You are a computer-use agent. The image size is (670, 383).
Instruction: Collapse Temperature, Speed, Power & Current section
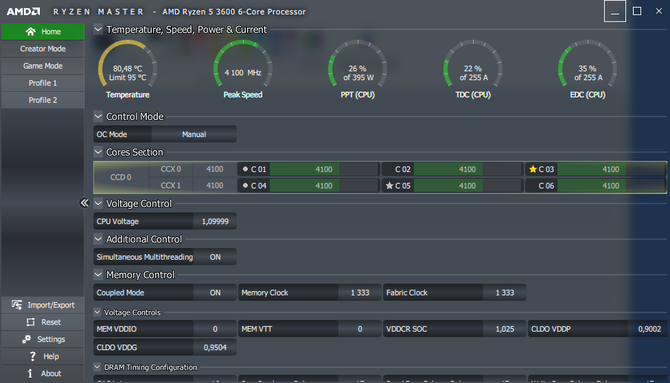98,29
